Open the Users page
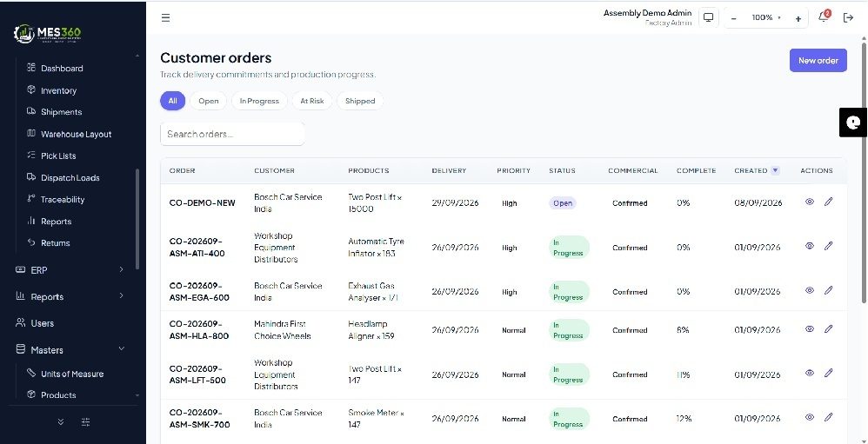868x444 pixels. pos(42,323)
